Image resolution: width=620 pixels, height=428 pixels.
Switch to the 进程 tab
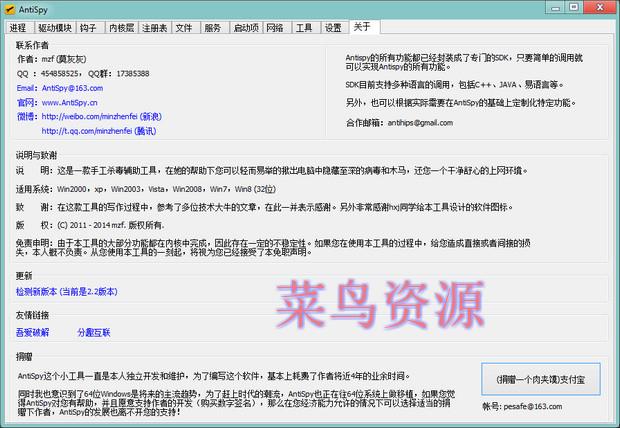pyautogui.click(x=18, y=28)
